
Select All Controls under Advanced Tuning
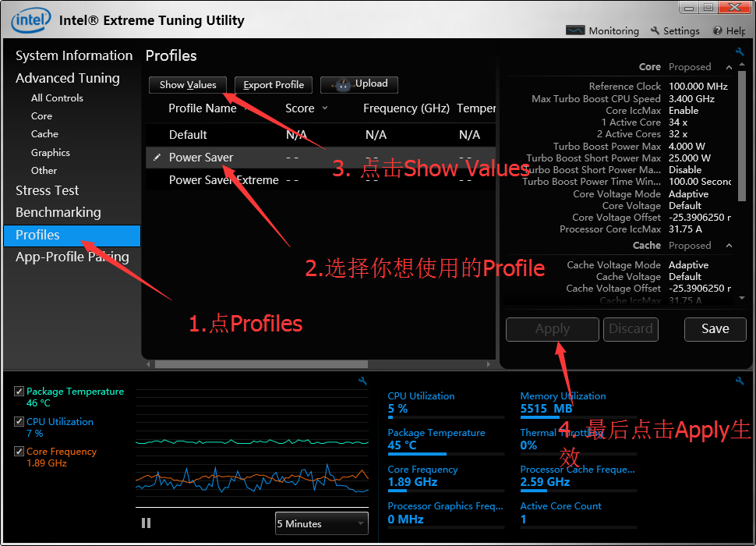[57, 98]
